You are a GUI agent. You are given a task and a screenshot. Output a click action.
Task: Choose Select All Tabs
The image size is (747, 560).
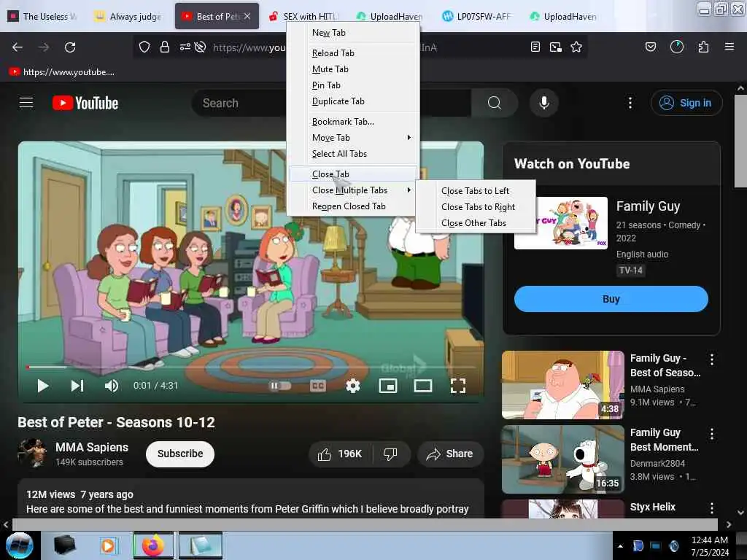pos(353,154)
